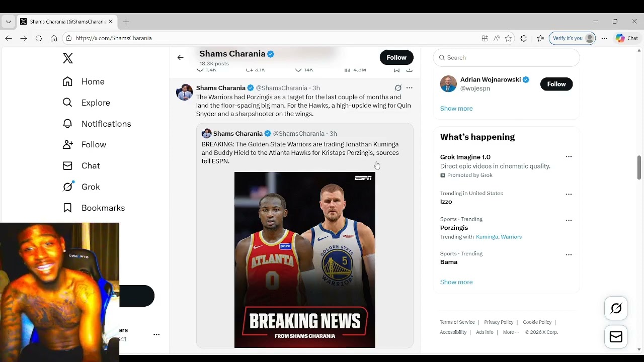
Task: Click the Kuminga trending link
Action: pyautogui.click(x=487, y=237)
